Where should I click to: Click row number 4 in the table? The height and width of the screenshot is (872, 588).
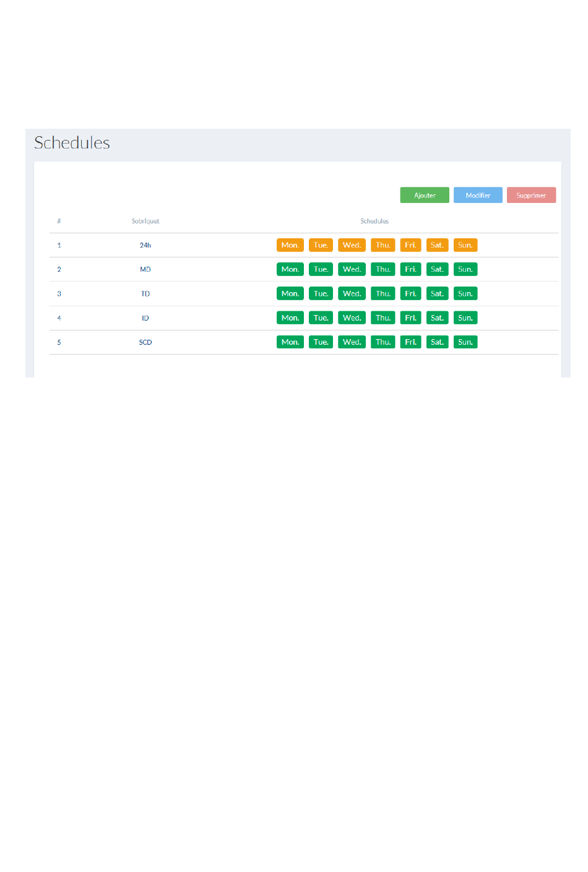(x=59, y=317)
